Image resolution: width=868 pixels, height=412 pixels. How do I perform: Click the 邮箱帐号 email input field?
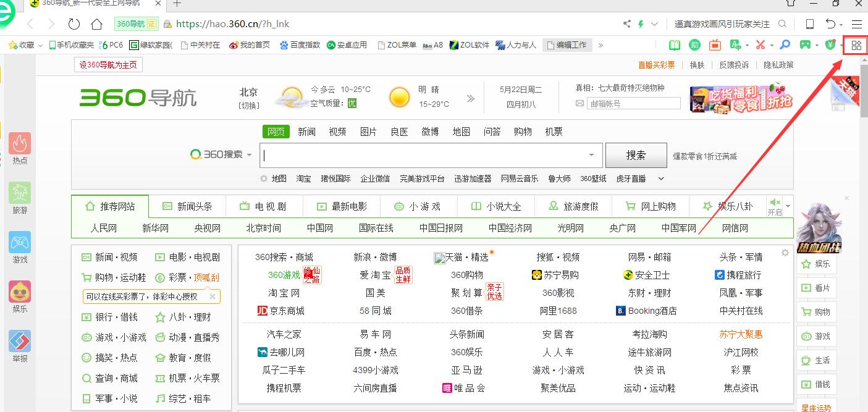pyautogui.click(x=634, y=103)
